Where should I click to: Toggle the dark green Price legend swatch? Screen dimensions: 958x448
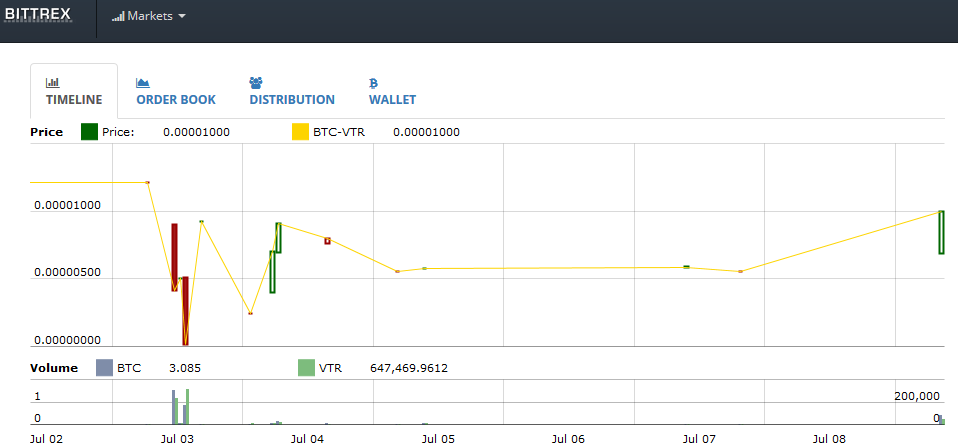tap(90, 132)
